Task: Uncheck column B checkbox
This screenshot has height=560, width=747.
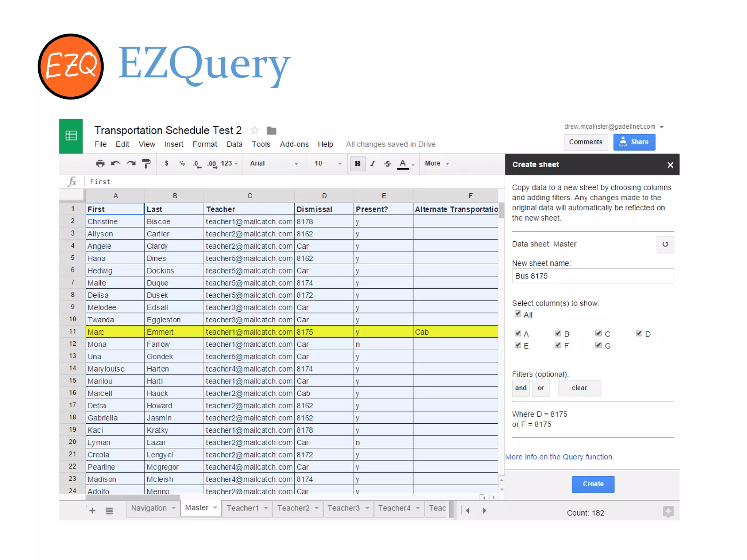Action: click(x=558, y=333)
